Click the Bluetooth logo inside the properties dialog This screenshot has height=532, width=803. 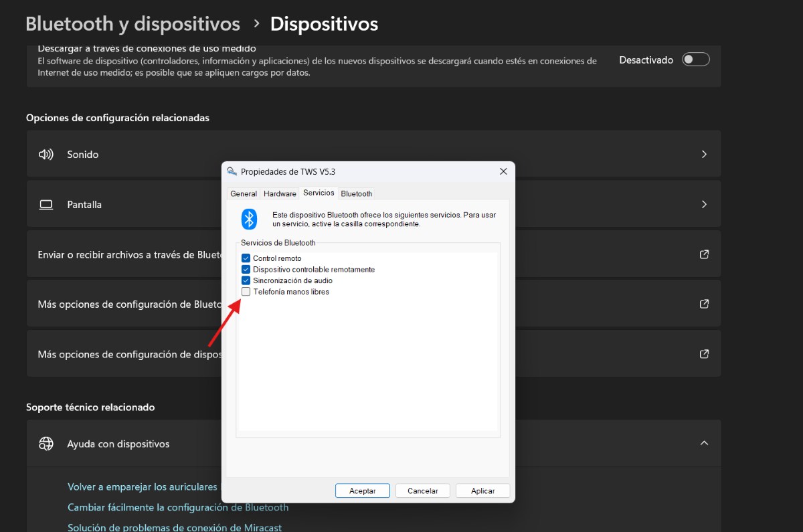[249, 219]
